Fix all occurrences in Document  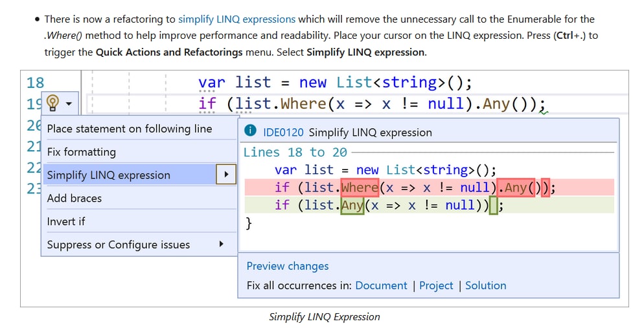381,285
